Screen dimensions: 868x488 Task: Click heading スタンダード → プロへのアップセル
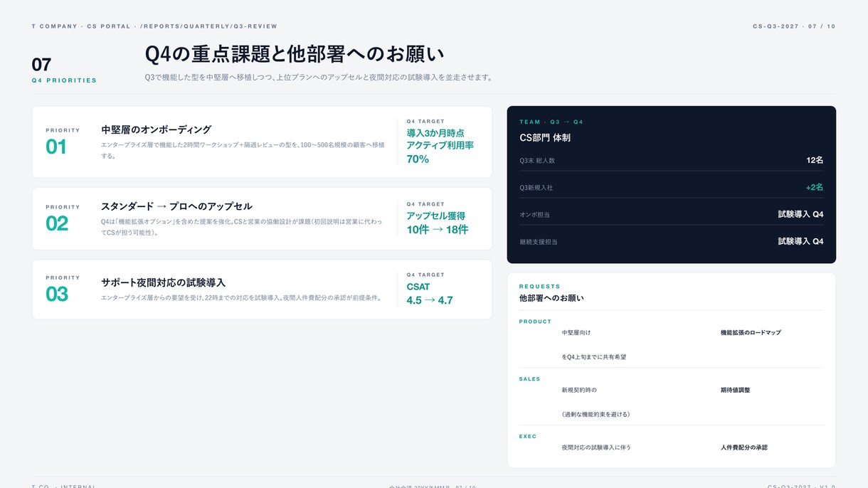tap(176, 206)
